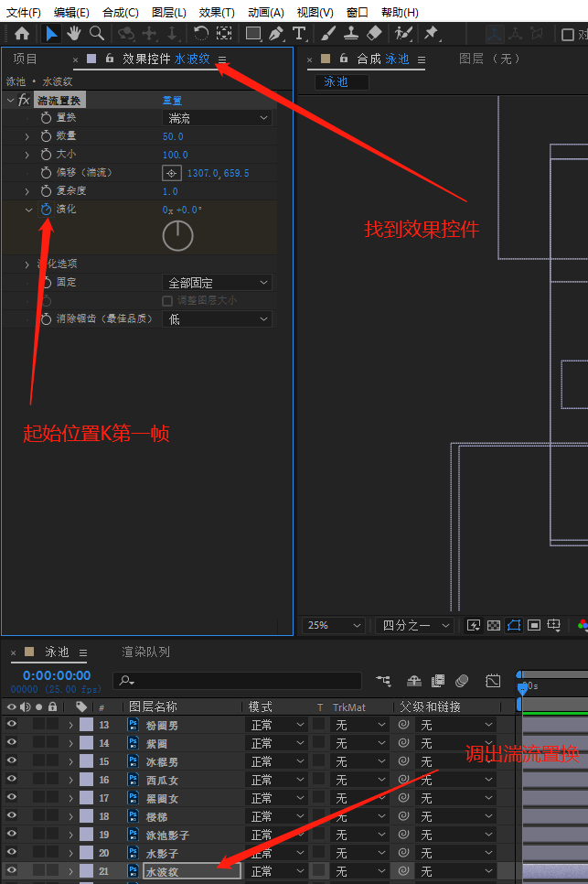Expand layer 19 泳池影子 twirl arrow
The height and width of the screenshot is (884, 588).
(70, 835)
